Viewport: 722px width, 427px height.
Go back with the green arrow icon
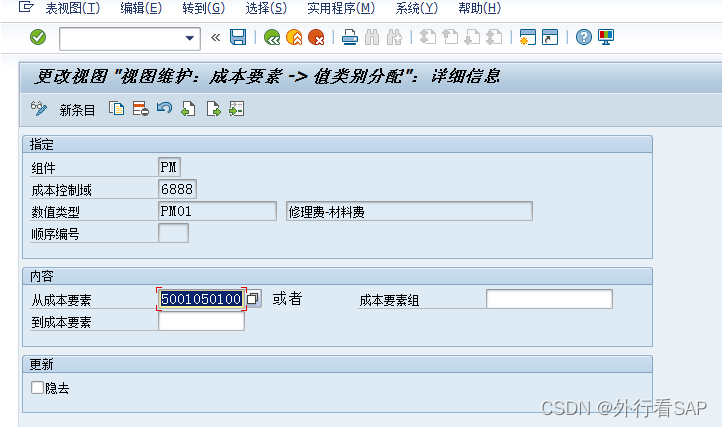[272, 37]
